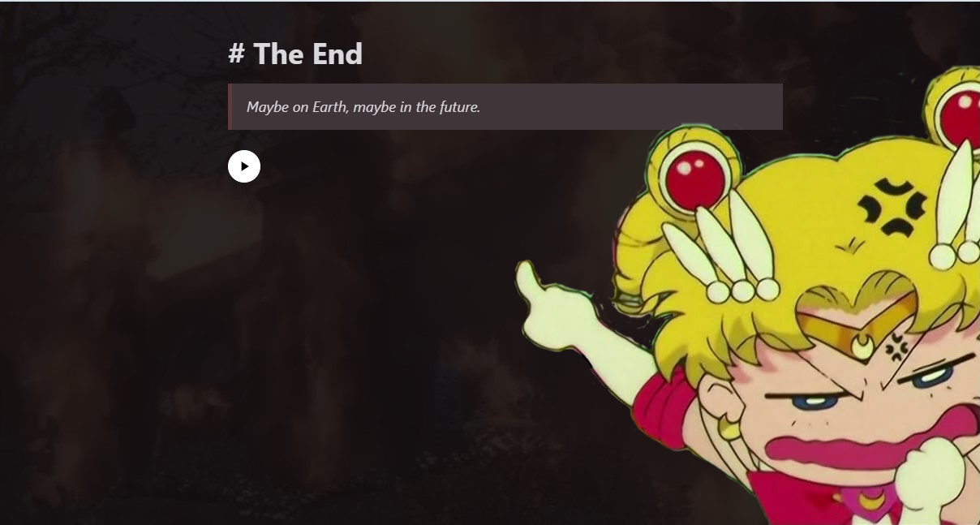Click the word 'future' in the blockquote
The image size is (980, 525).
tap(458, 106)
